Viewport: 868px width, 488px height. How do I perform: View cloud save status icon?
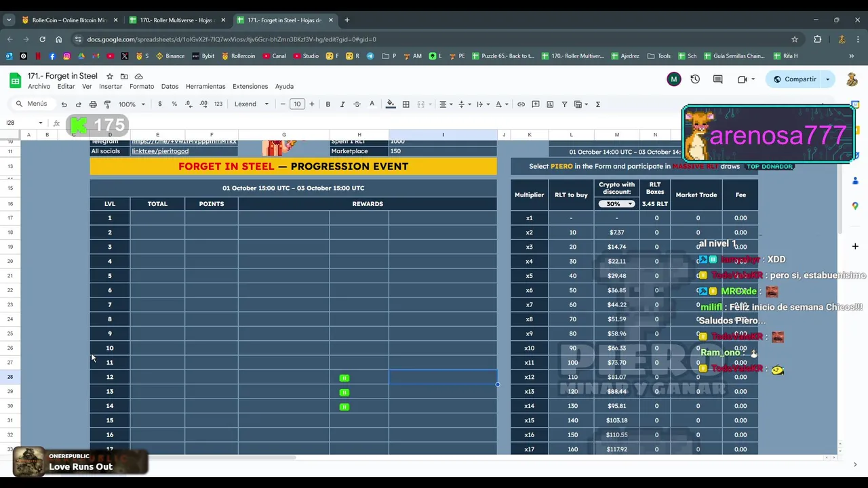139,77
